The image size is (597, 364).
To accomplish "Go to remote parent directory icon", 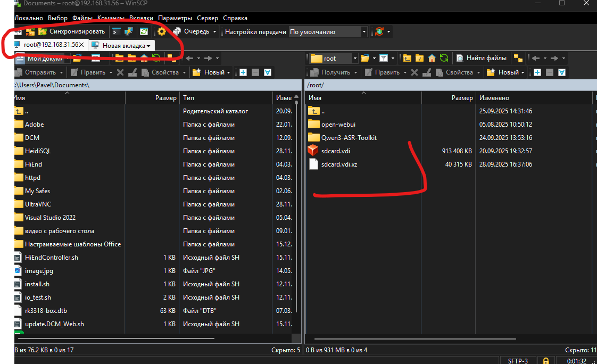I will tap(407, 59).
